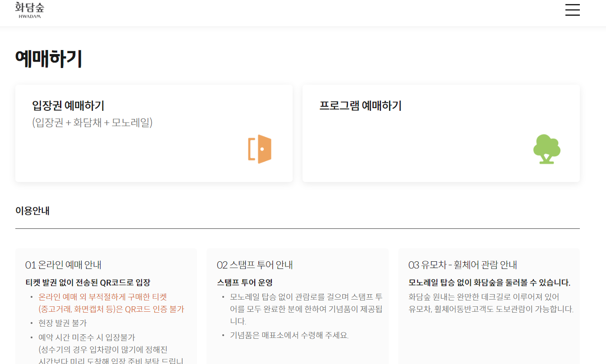Click the 화담숲 원내는 완만한 데크길로 paragraph
The image size is (606, 364).
click(x=491, y=303)
